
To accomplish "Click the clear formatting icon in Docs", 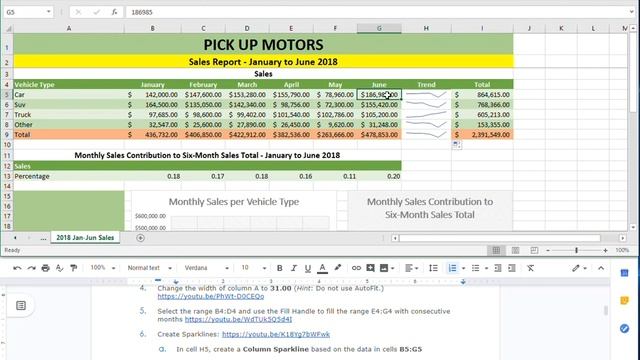I will (x=530, y=268).
